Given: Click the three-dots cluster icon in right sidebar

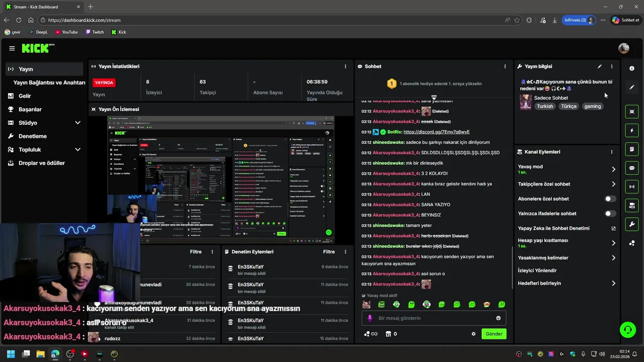Looking at the screenshot, I should click(632, 243).
